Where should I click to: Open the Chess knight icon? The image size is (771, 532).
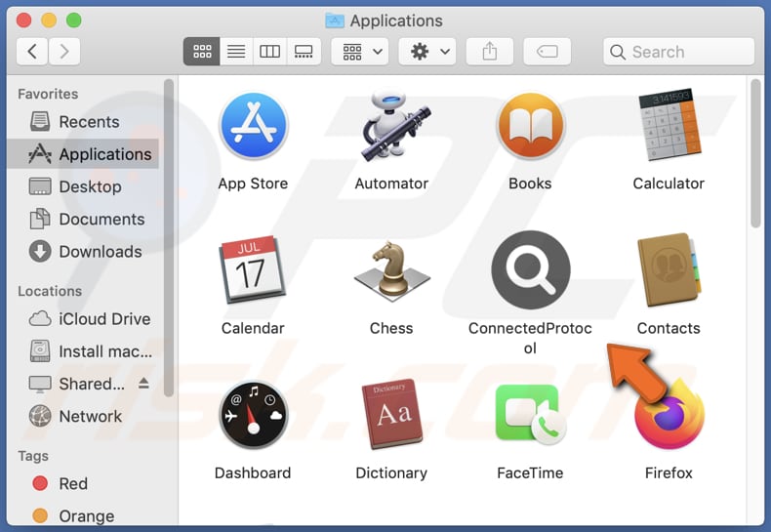pyautogui.click(x=392, y=271)
